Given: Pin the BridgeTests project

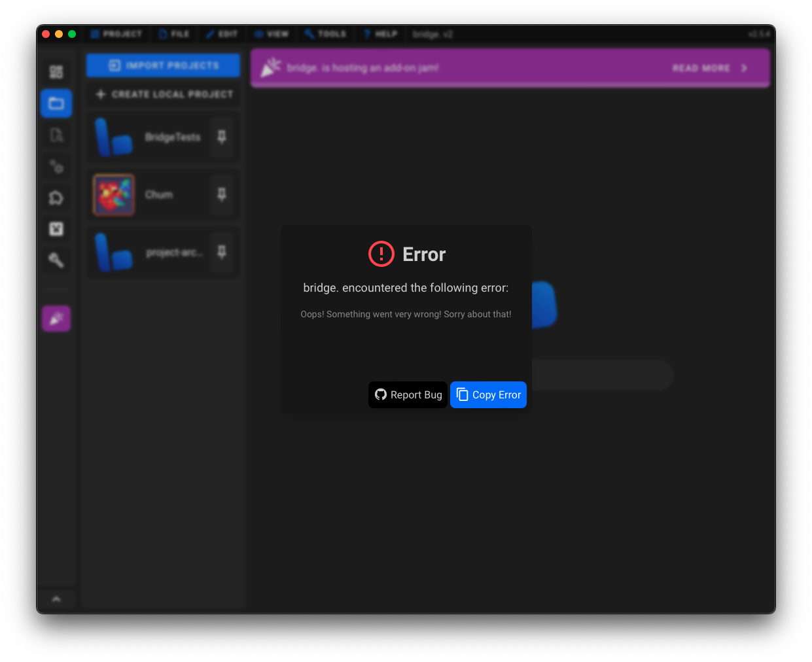Looking at the screenshot, I should [222, 137].
